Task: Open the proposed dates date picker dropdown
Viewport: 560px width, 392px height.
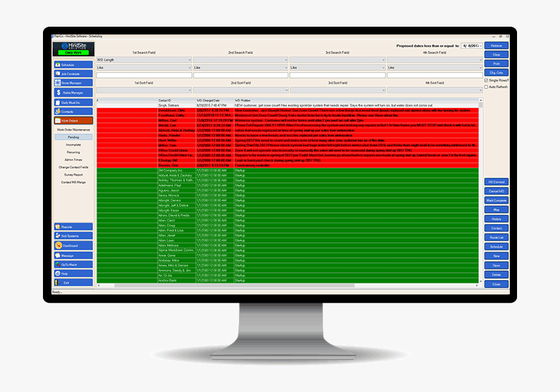Action: point(481,46)
